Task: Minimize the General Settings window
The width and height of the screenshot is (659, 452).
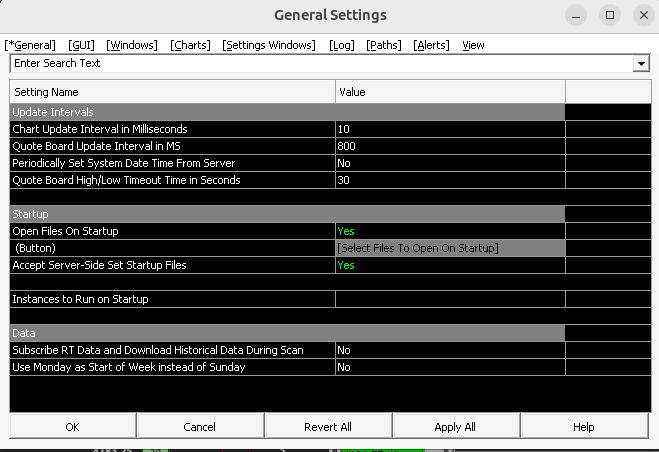Action: tap(576, 16)
